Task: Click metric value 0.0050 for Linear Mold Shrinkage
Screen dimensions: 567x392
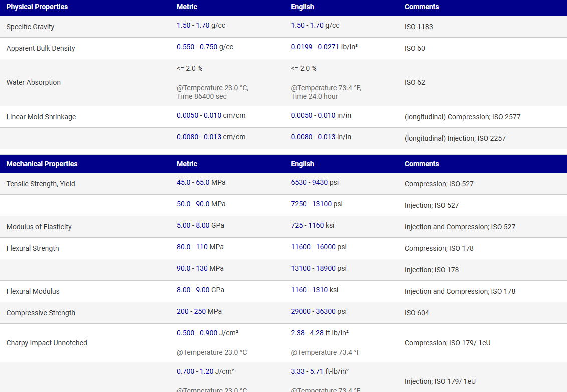Action: [188, 116]
